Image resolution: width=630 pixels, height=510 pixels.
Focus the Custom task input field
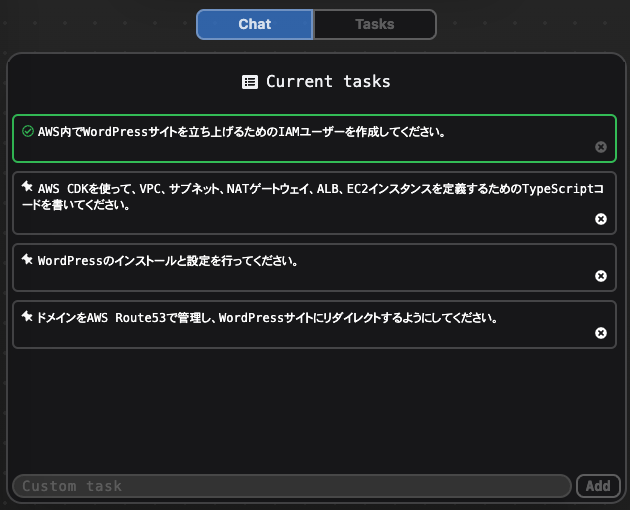(x=292, y=486)
